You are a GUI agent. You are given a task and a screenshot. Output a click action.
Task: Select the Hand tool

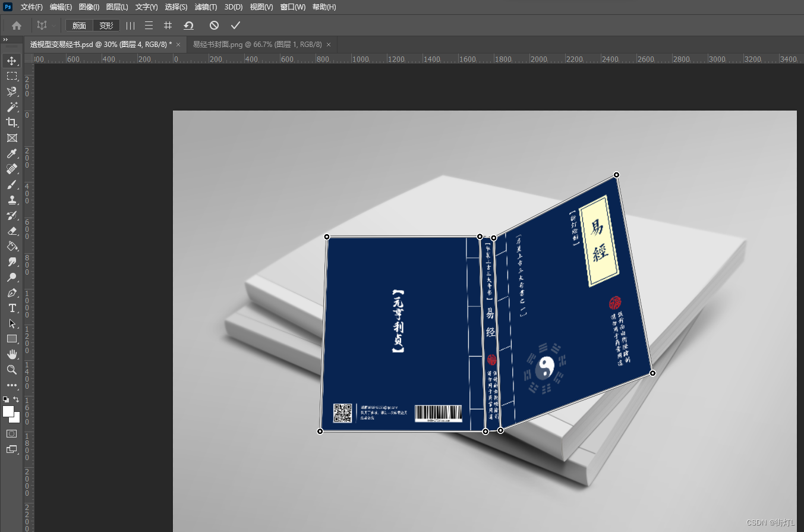coord(12,354)
